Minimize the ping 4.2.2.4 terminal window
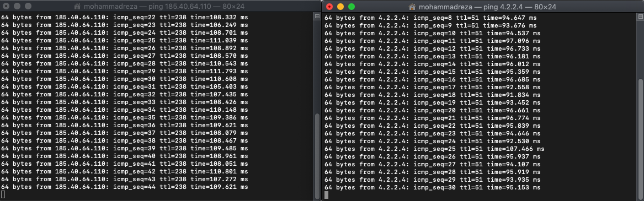The image size is (644, 201). click(x=340, y=7)
